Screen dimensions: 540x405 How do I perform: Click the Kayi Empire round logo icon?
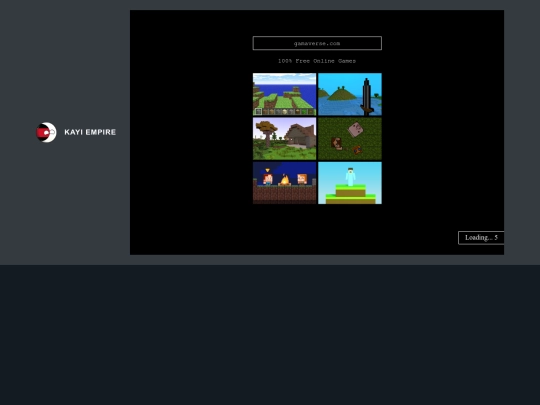coord(46,132)
